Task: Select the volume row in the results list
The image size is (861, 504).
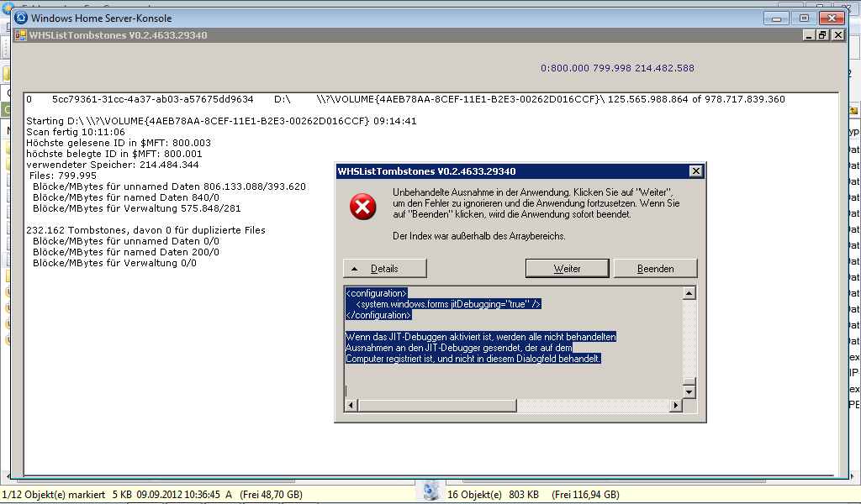Action: pos(404,99)
